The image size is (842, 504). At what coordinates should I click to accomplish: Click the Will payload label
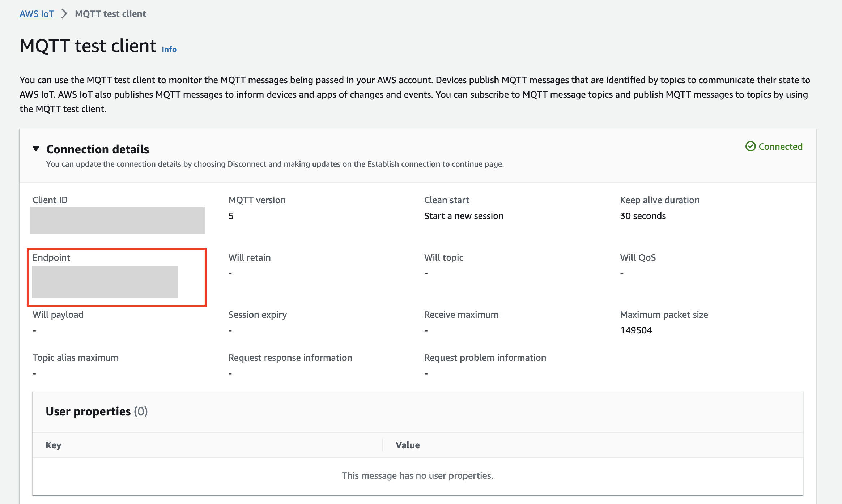click(58, 315)
